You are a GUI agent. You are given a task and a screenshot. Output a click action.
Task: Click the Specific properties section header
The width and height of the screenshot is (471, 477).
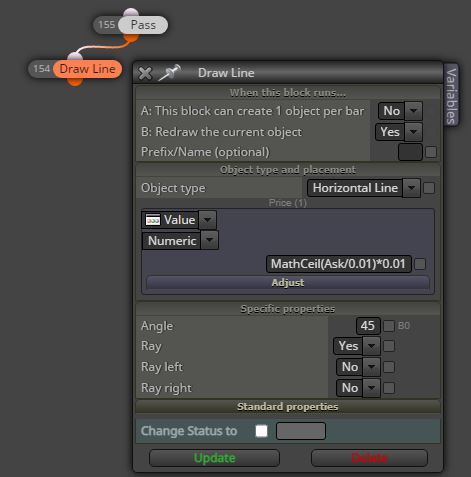[x=288, y=309]
